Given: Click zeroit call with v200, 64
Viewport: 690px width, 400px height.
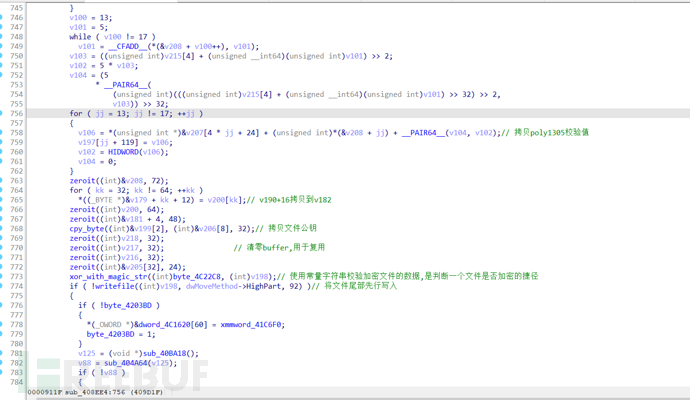Looking at the screenshot, I should click(117, 209).
